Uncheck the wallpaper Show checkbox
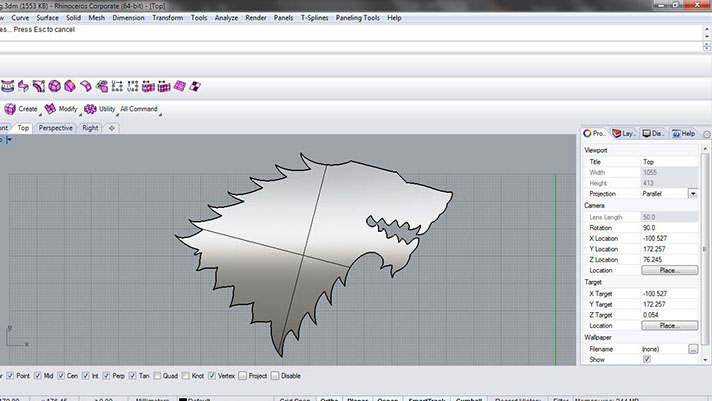 pyautogui.click(x=647, y=359)
